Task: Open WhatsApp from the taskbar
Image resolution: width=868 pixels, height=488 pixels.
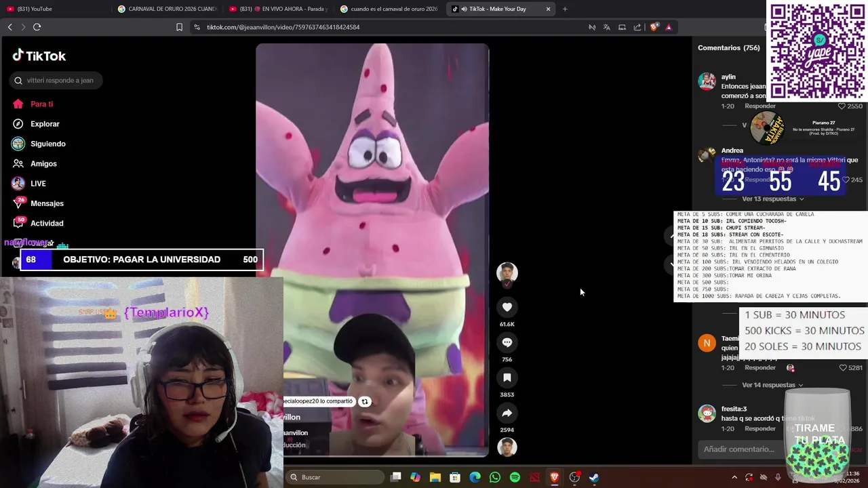Action: [495, 477]
